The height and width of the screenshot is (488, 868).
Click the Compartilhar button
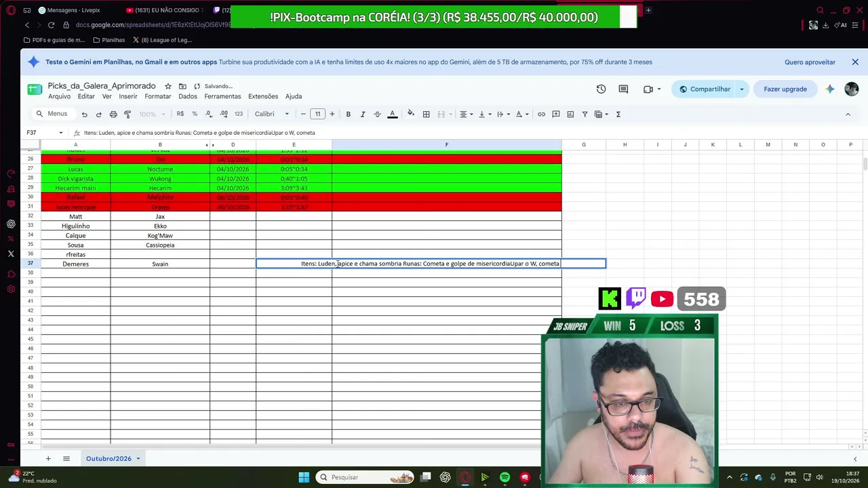click(705, 89)
